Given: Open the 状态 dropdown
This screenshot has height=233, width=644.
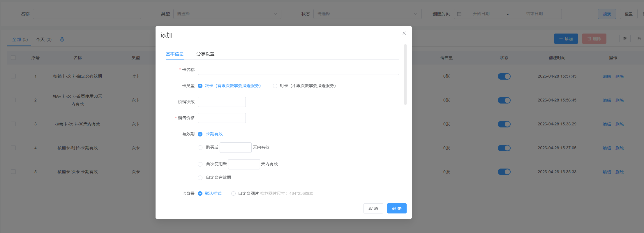Looking at the screenshot, I should tap(368, 14).
